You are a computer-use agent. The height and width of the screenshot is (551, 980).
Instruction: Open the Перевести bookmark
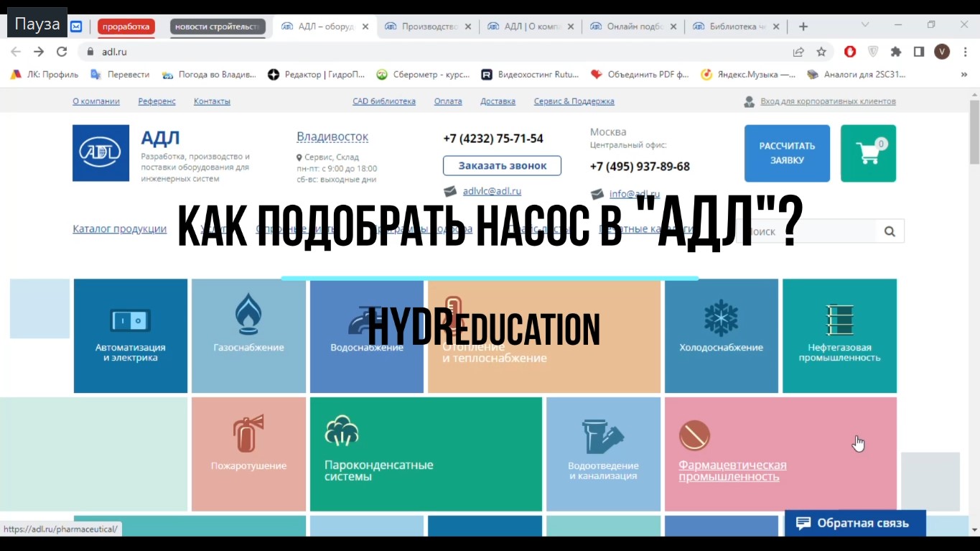point(120,74)
